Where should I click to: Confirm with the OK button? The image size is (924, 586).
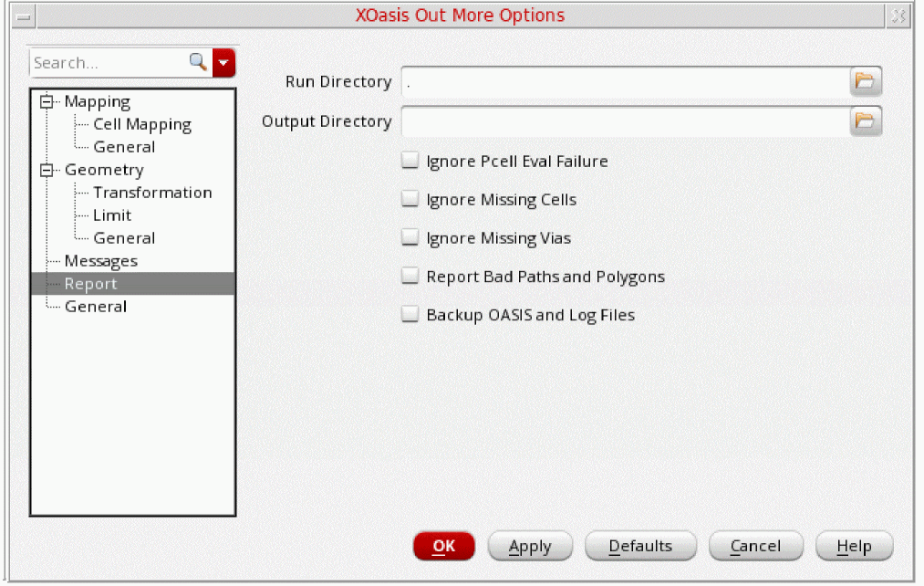[x=443, y=546]
